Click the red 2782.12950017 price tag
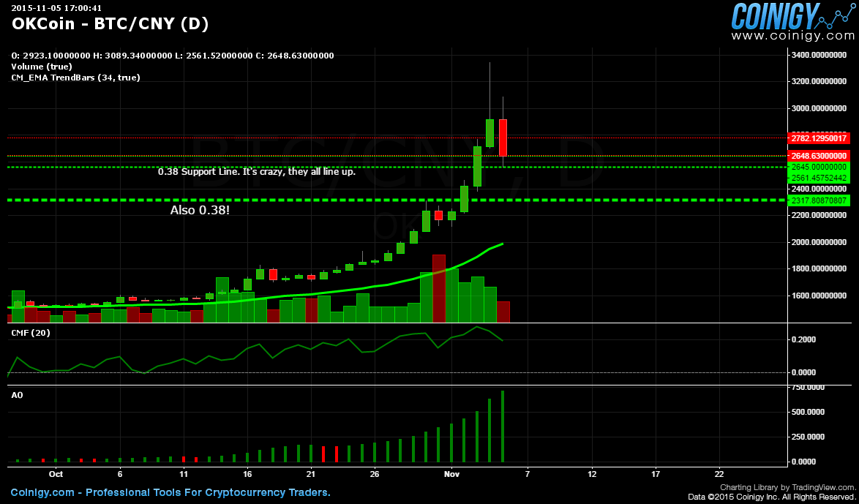The height and width of the screenshot is (504, 859). point(818,138)
